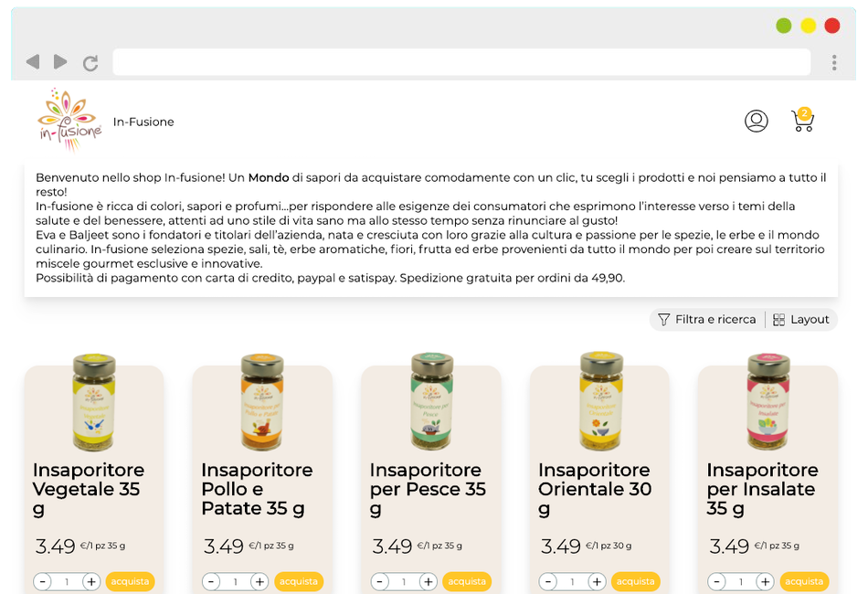
Task: Decrease quantity for Insaporitore per Insalate
Action: (716, 582)
